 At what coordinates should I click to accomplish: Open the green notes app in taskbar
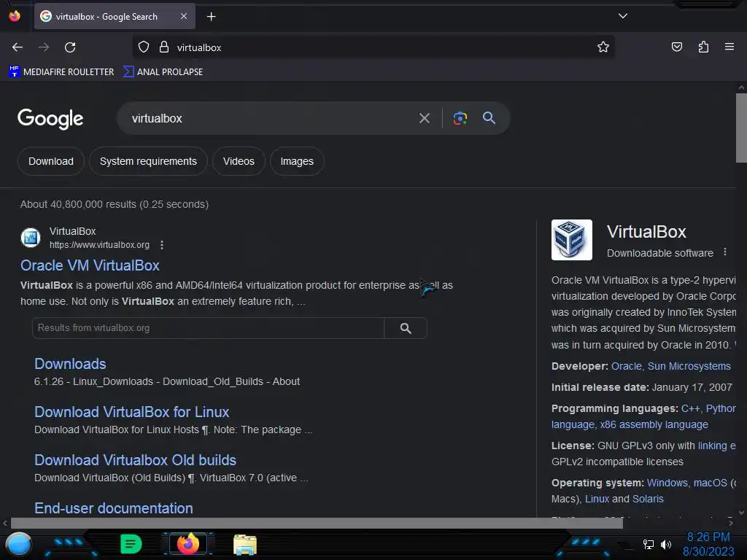pos(131,544)
